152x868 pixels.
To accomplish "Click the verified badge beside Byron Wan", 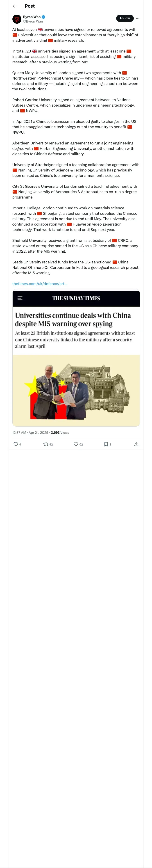I will click(43, 17).
